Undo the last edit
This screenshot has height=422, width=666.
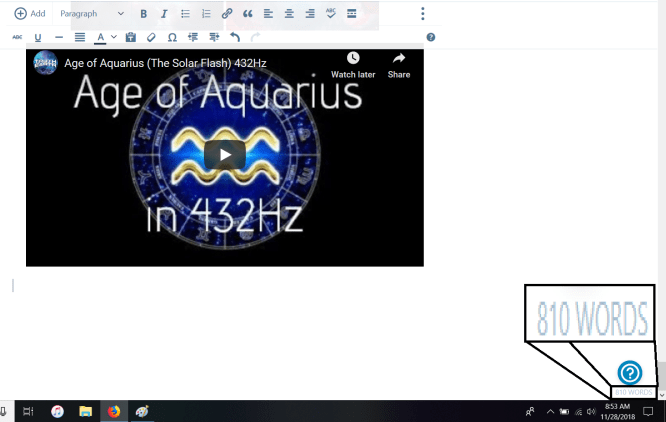tap(235, 37)
